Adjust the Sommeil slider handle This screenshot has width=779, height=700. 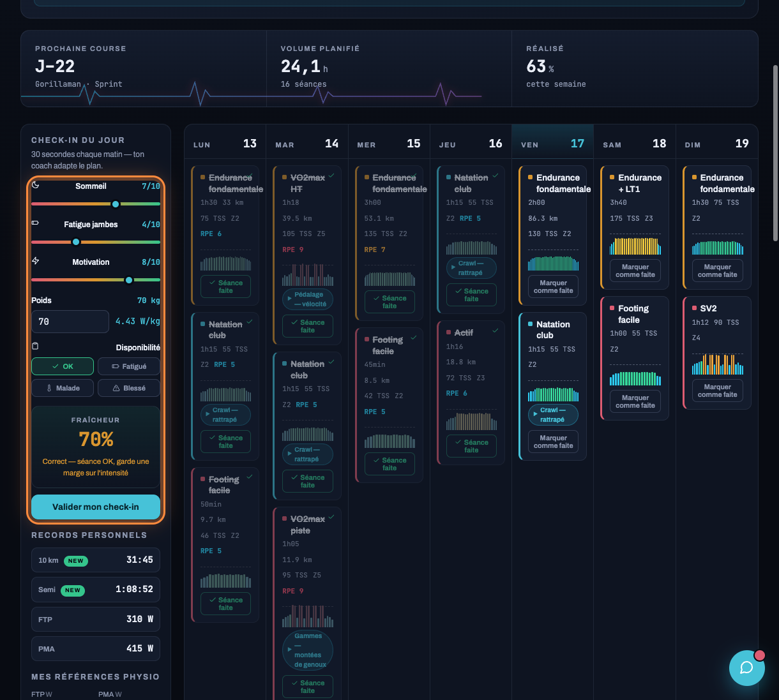(116, 204)
